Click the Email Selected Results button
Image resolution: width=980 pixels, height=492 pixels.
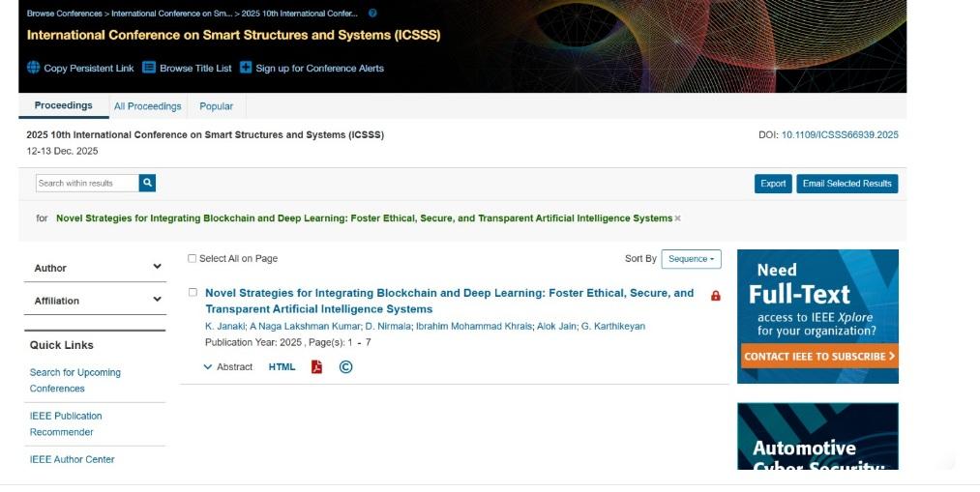pyautogui.click(x=846, y=184)
